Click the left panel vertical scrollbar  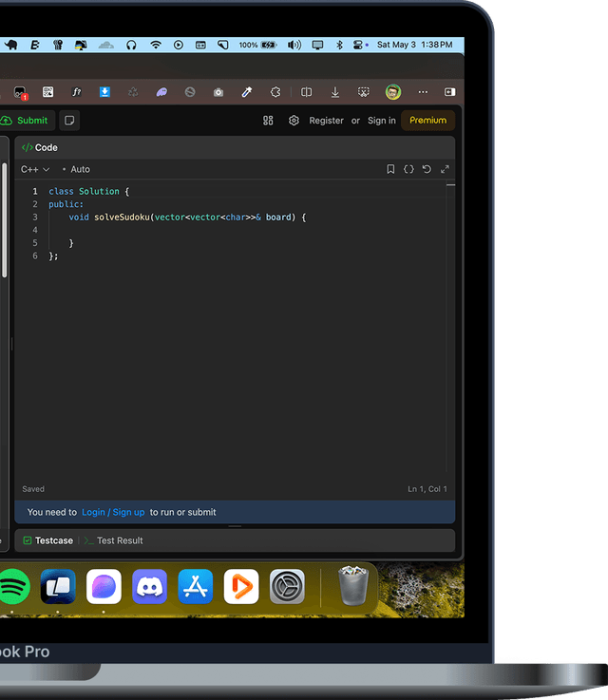(5, 220)
